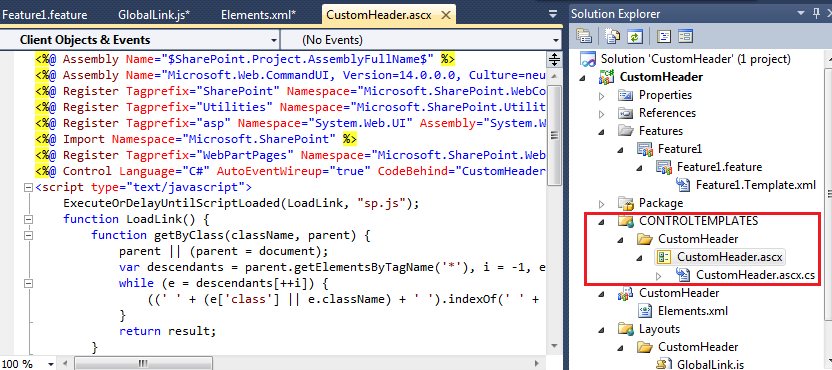This screenshot has height=370, width=832.
Task: Collapse the CONTROLTEMPLATES folder arrow
Action: click(602, 222)
